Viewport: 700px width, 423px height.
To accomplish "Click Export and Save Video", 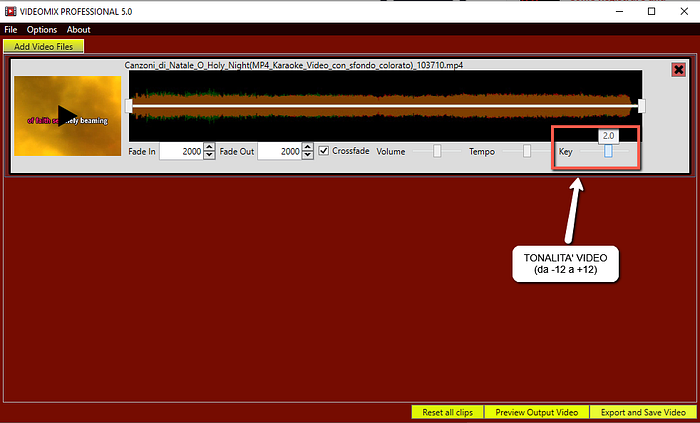I will tap(643, 412).
